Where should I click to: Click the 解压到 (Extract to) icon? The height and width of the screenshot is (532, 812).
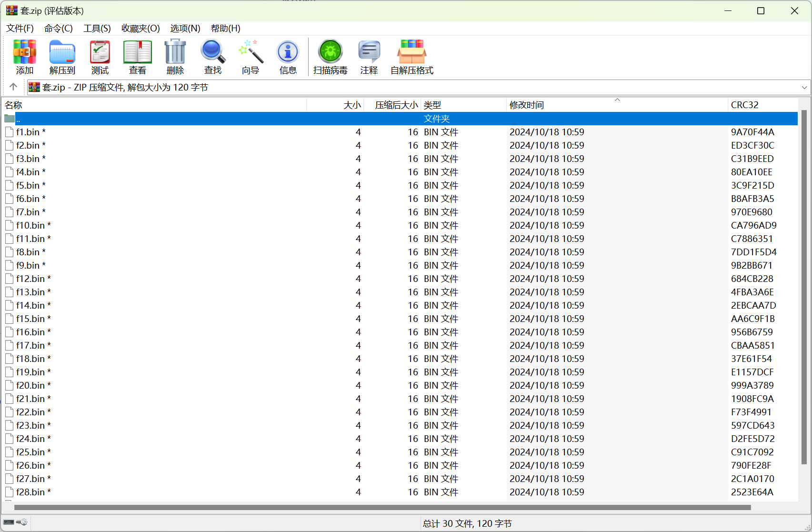[62, 52]
